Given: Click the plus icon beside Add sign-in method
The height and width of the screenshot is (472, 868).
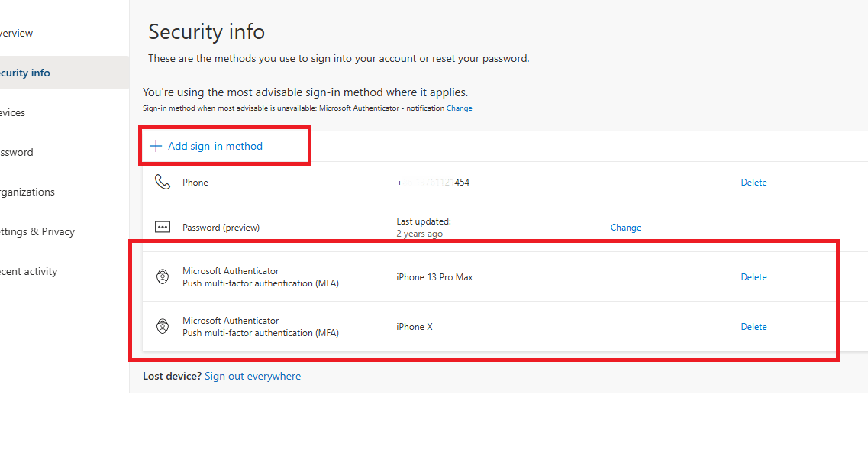Looking at the screenshot, I should click(156, 146).
